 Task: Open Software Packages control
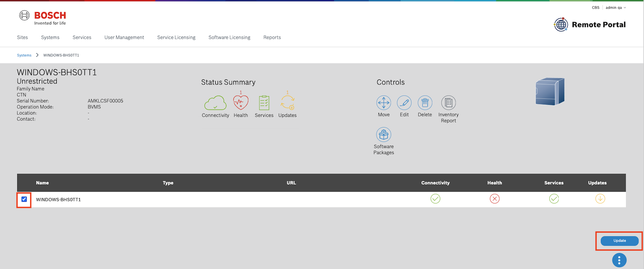384,134
